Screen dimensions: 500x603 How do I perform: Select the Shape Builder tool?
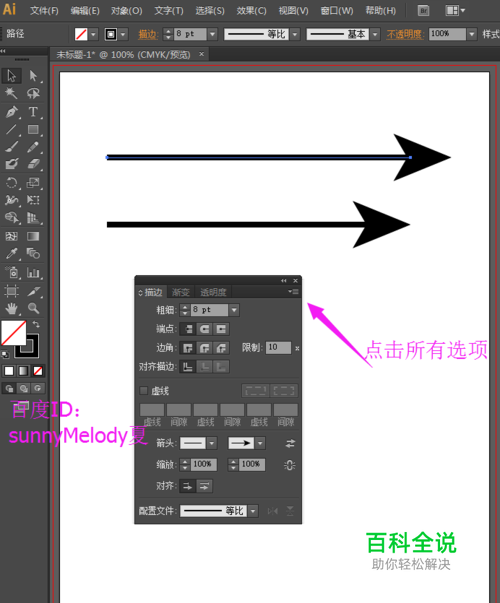(x=12, y=218)
